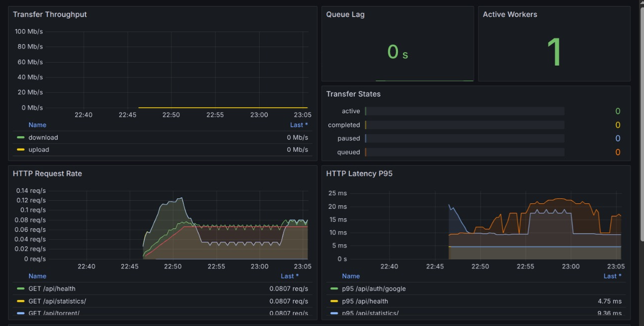Screen dimensions: 644x326
Task: Click the 0 Mb/s value in upload row
Action: click(x=298, y=150)
